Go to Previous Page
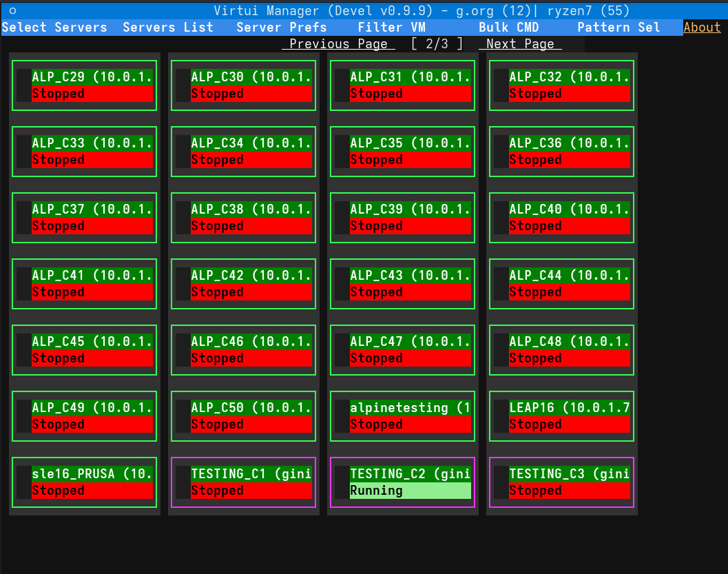This screenshot has width=728, height=574. tap(338, 44)
